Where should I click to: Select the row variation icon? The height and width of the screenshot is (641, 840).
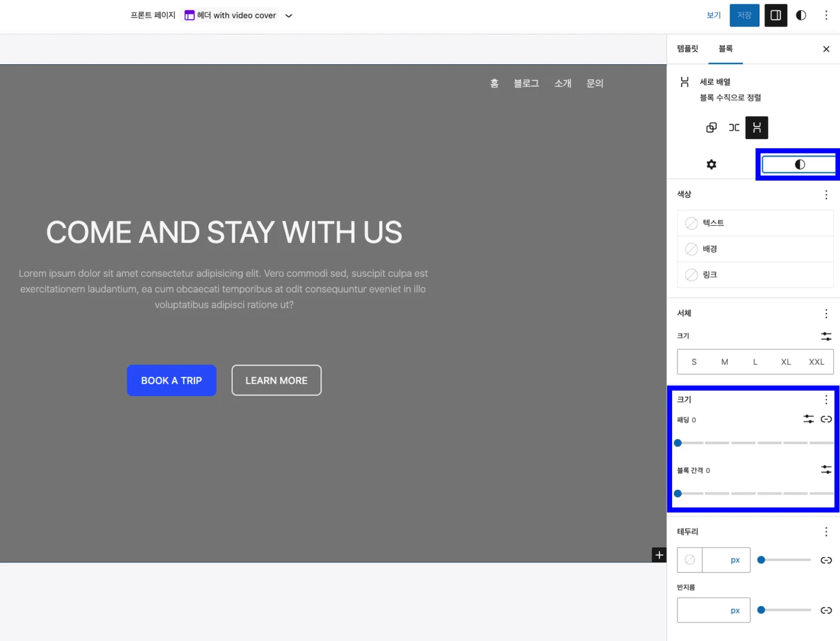tap(734, 128)
